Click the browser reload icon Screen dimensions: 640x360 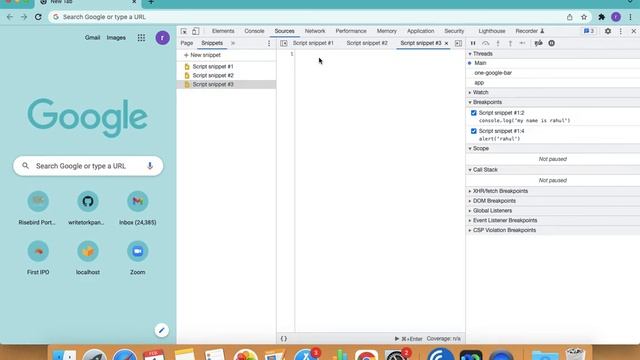(x=38, y=17)
